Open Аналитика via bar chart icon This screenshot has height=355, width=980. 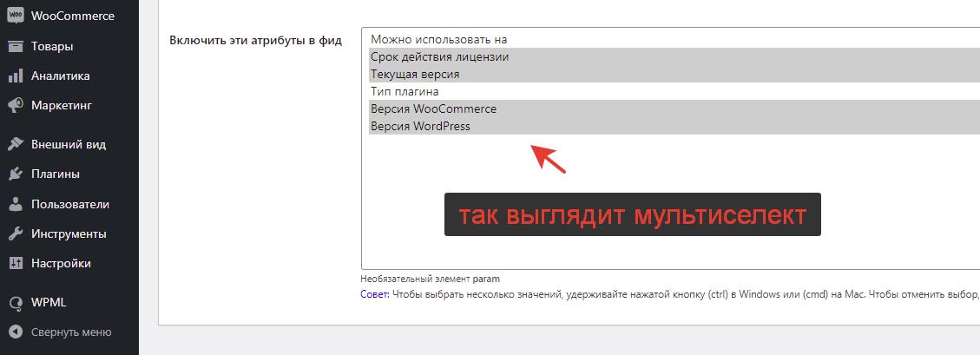point(15,76)
